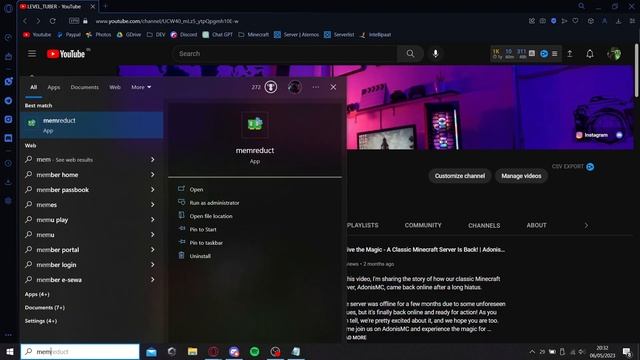640x360 pixels.
Task: Open Spotify from the taskbar
Action: [x=254, y=351]
